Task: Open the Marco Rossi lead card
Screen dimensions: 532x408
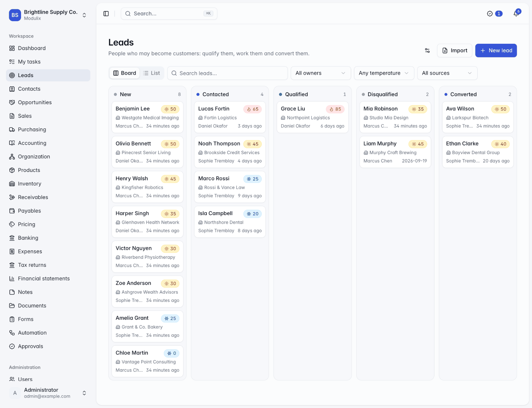Action: [x=230, y=187]
